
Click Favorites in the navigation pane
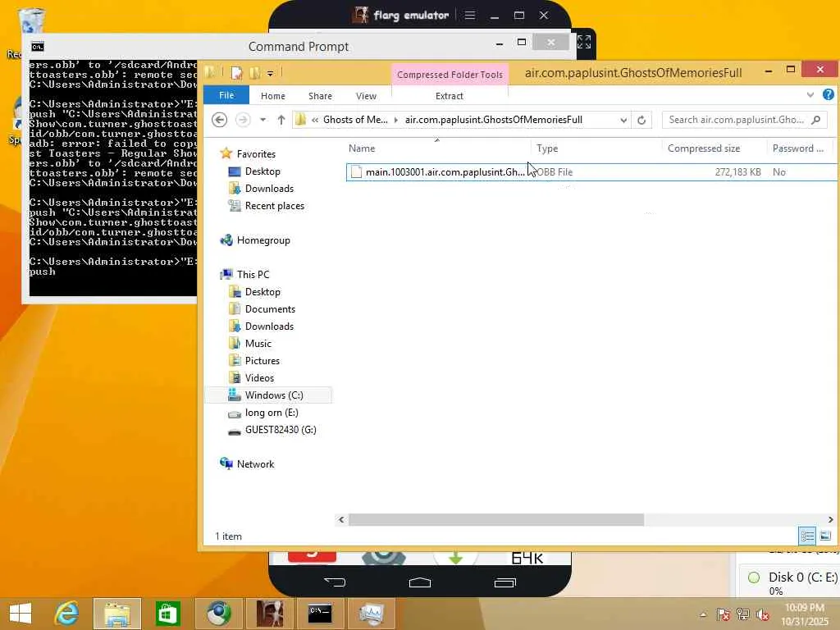point(256,153)
